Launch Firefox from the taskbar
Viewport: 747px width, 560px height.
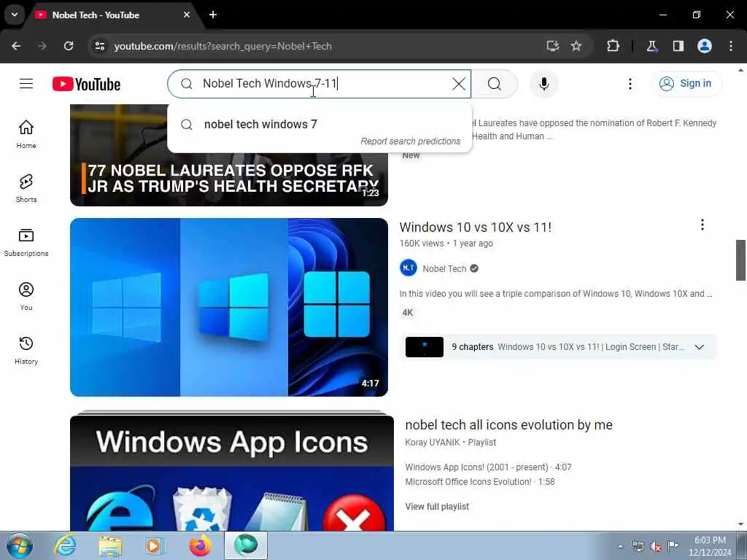click(200, 545)
